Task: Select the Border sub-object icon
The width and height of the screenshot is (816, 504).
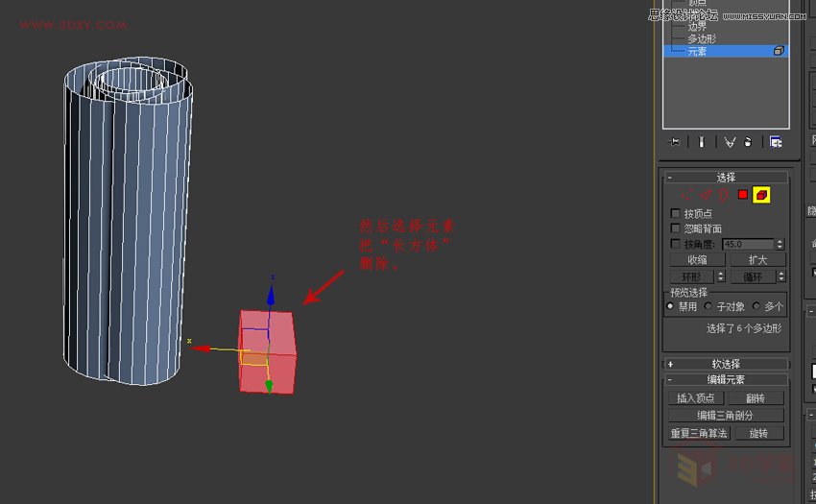Action: click(x=723, y=195)
